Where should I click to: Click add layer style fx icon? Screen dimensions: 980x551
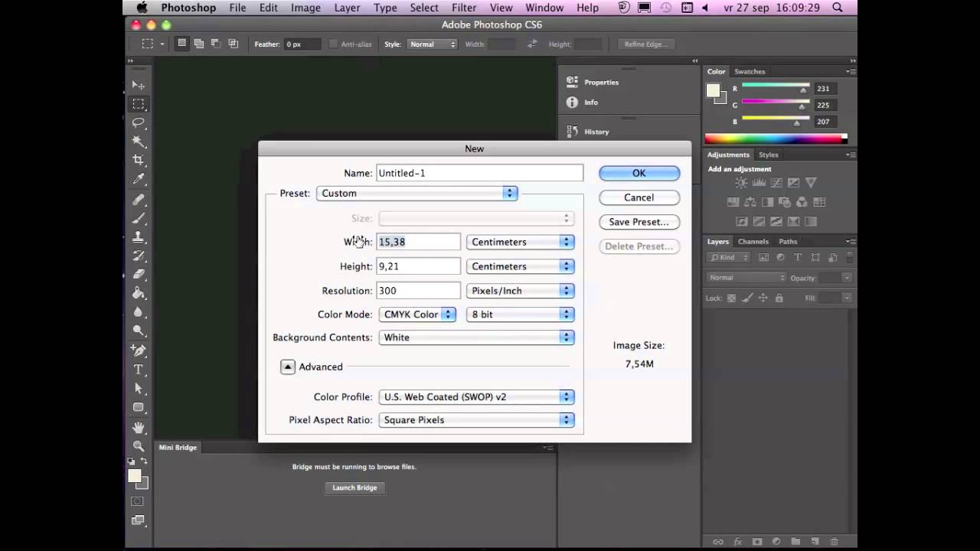[737, 541]
